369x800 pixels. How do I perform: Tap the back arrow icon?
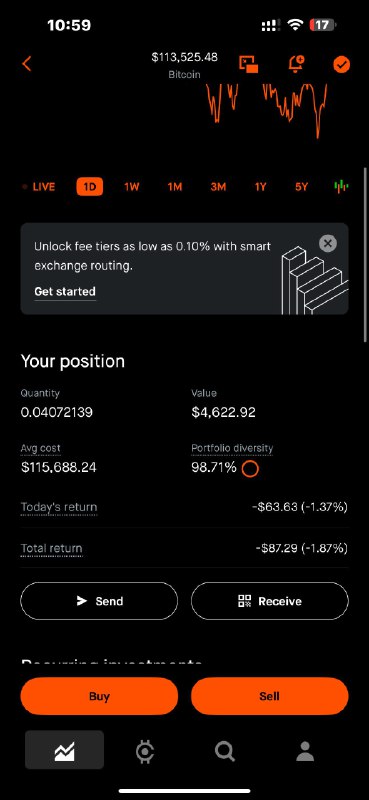pos(27,64)
